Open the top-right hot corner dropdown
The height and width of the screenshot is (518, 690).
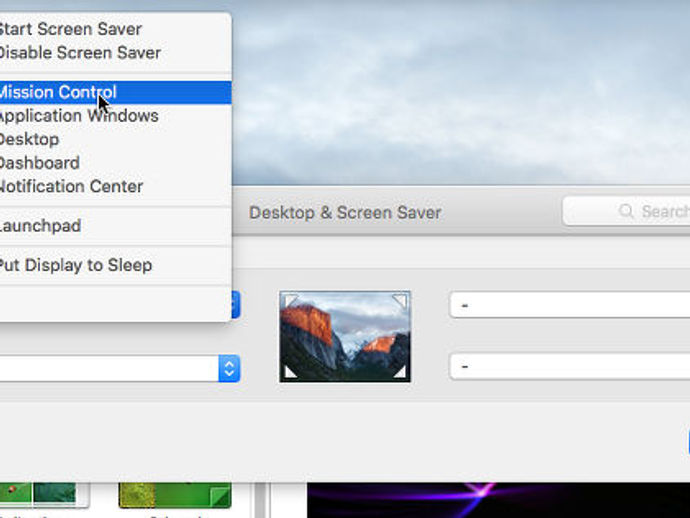(x=569, y=305)
